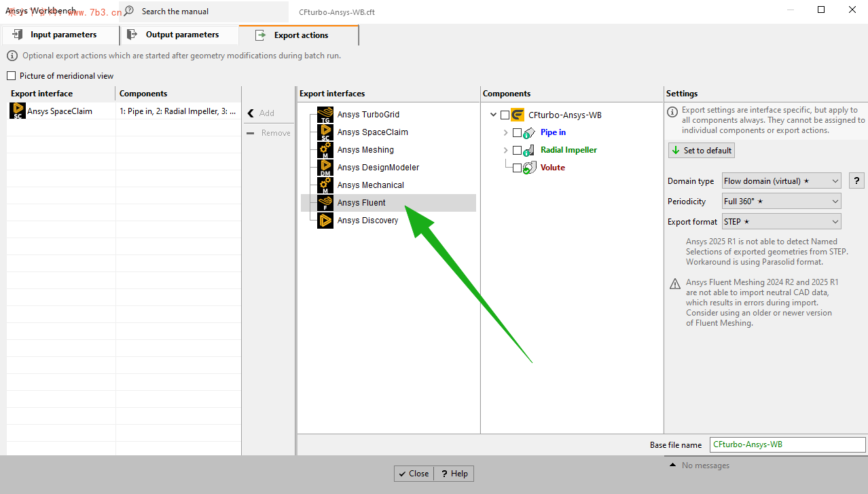Expand the Radial Impeller tree node

point(505,151)
